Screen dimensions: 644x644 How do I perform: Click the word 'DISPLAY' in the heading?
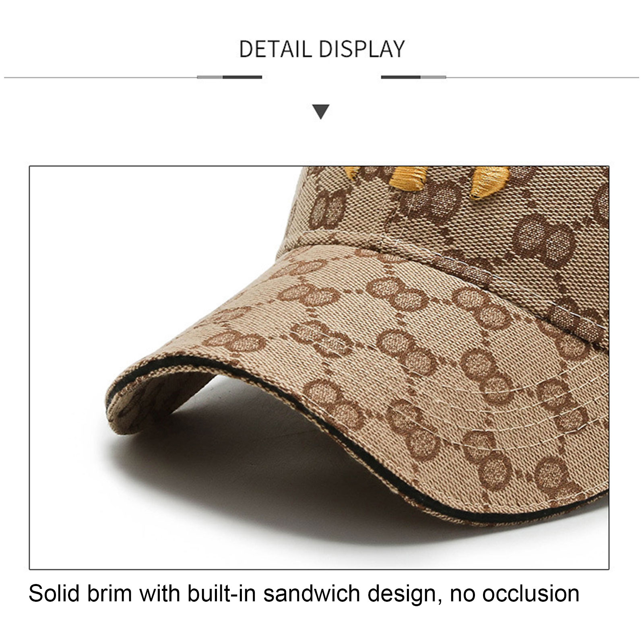(362, 49)
